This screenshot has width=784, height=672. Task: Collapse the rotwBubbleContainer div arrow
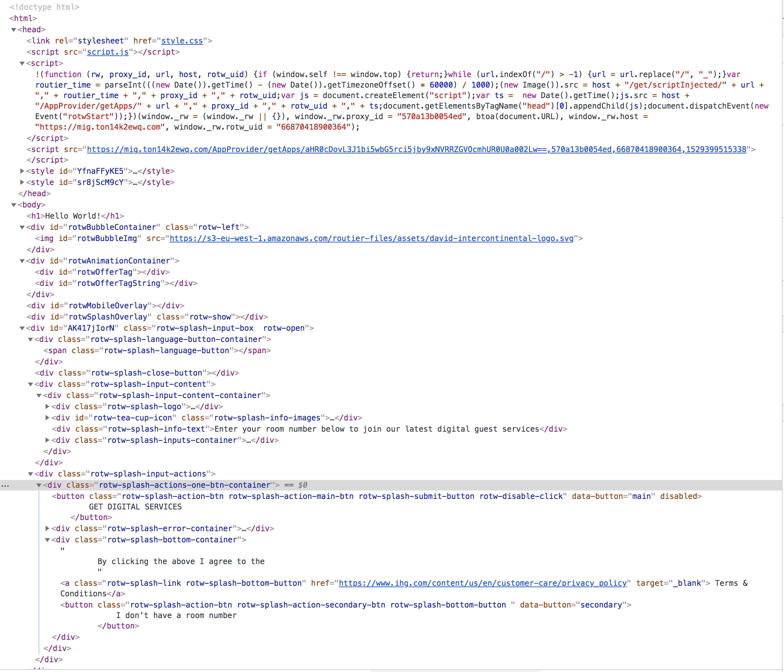(x=22, y=227)
